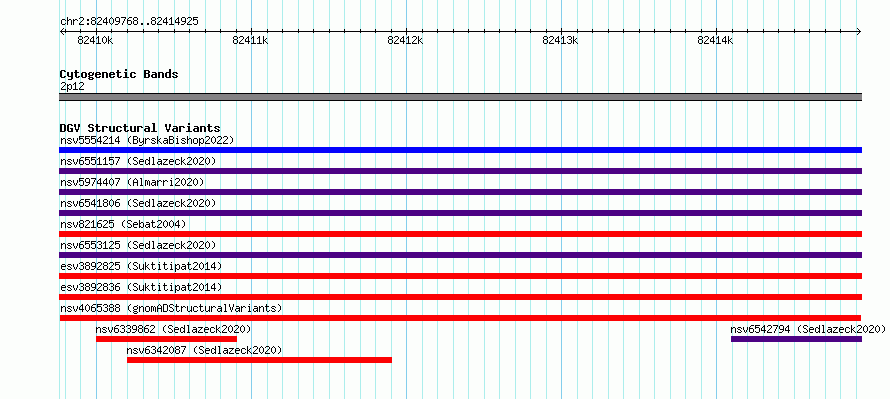Screen dimensions: 890x399
Task: Click the purple nsv6551157 variant bar
Action: coord(460,171)
